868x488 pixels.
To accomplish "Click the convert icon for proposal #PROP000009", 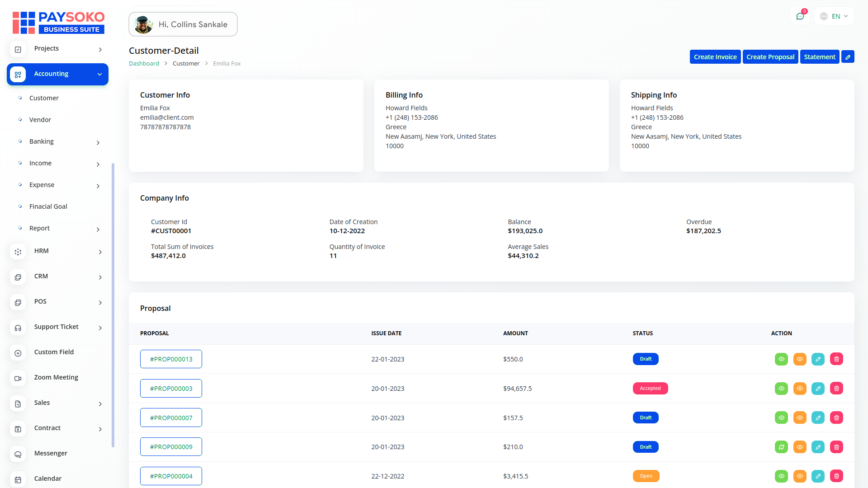I will tap(781, 447).
